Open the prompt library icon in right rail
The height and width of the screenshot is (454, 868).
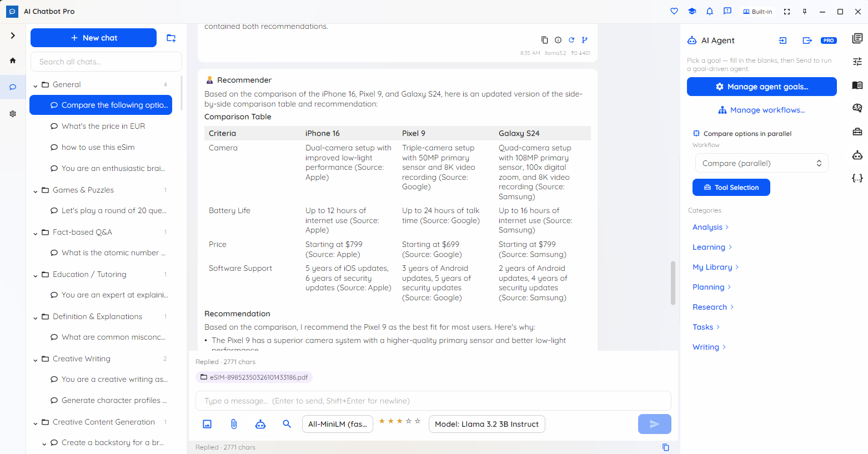[x=857, y=38]
